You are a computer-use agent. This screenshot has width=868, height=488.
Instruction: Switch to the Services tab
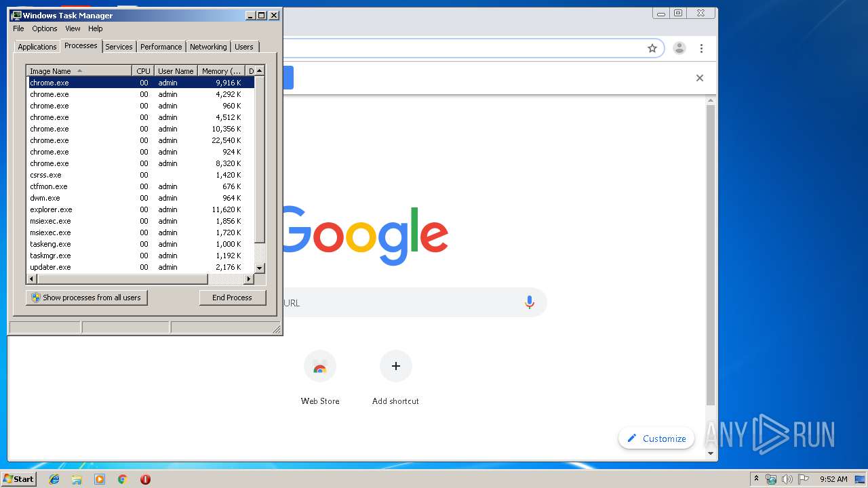tap(119, 47)
